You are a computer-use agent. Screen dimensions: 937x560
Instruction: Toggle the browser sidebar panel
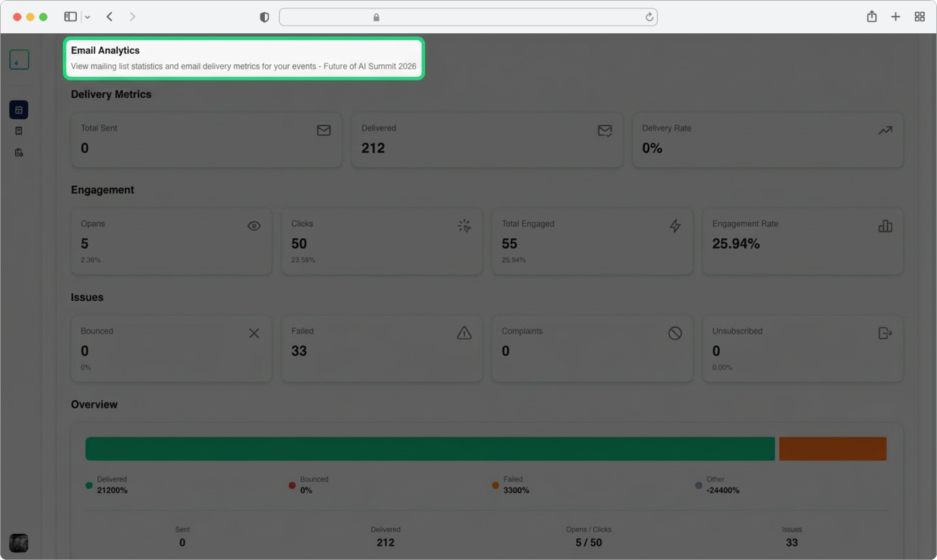69,16
